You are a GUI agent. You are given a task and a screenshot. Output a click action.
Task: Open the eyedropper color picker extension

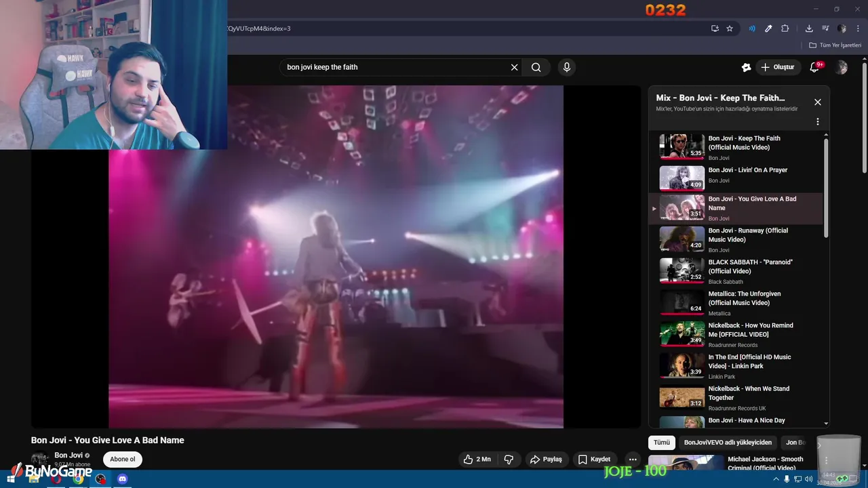pyautogui.click(x=768, y=28)
